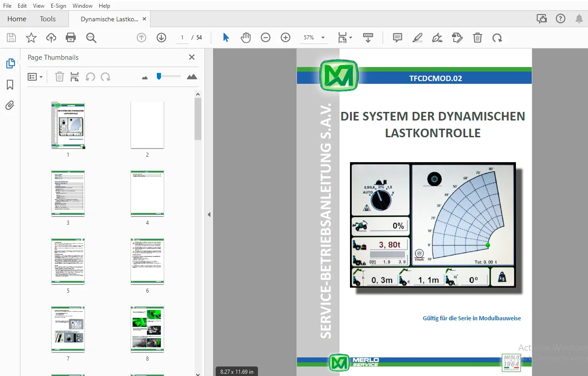Go to the next page arrow
Viewport: 588px width, 376px height.
click(161, 38)
